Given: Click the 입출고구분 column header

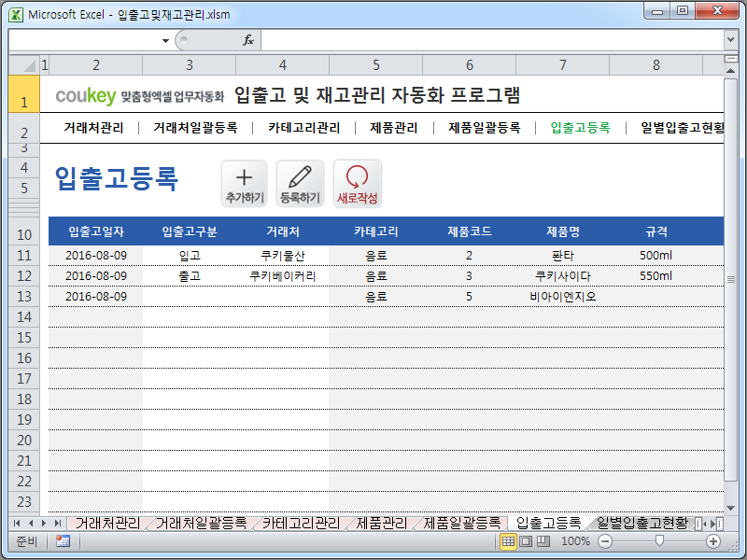Looking at the screenshot, I should point(190,231).
